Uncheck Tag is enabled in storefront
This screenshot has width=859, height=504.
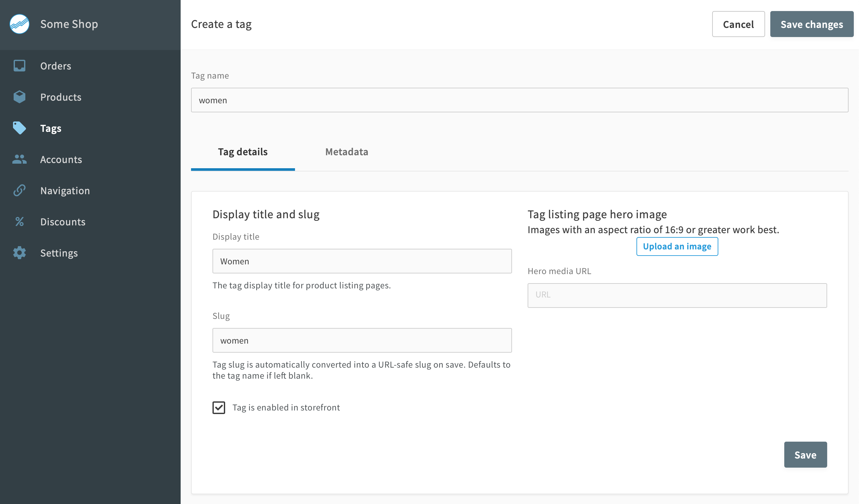pyautogui.click(x=219, y=408)
